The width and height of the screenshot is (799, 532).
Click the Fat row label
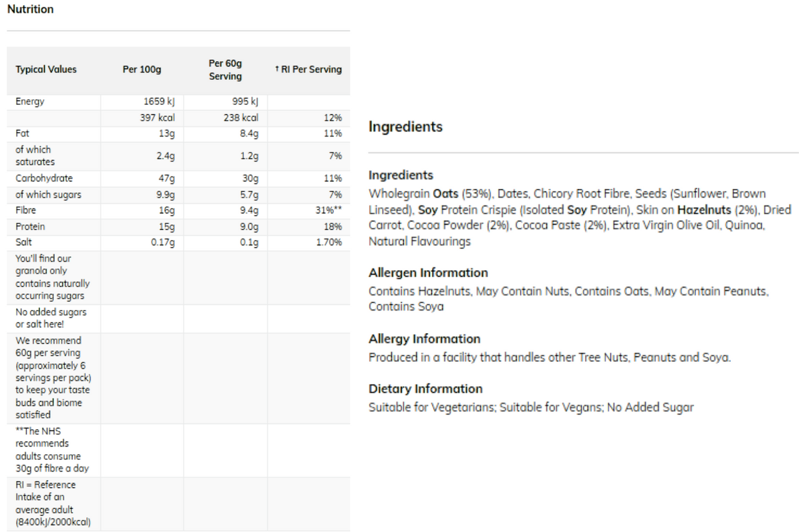[x=22, y=133]
